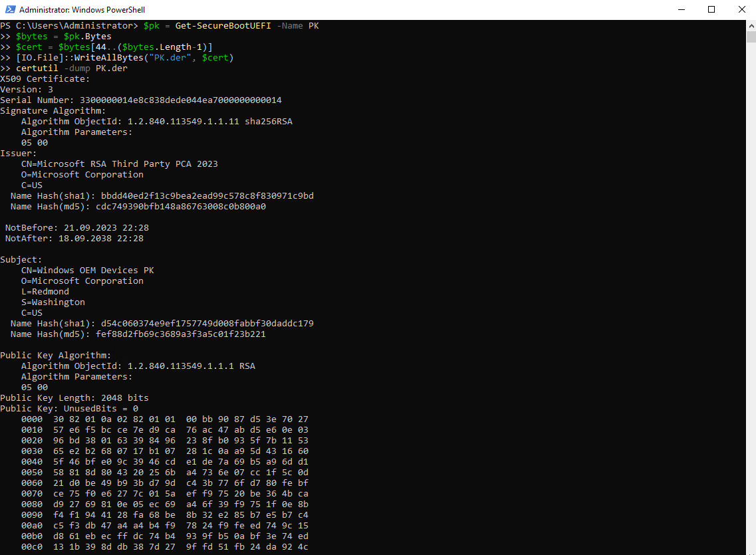The image size is (756, 555).
Task: Click the '$bytes = $pk.Bytes' line
Action: pyautogui.click(x=64, y=36)
